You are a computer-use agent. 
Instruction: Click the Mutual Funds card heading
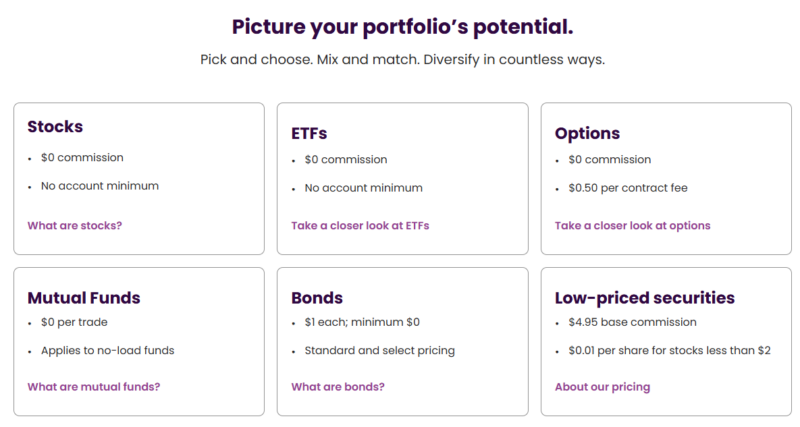[x=84, y=297]
